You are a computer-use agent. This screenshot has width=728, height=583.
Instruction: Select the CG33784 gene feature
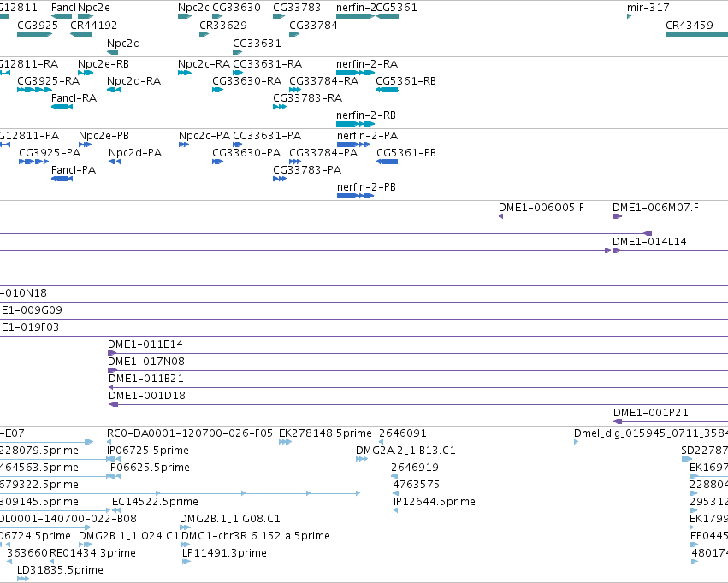click(294, 34)
